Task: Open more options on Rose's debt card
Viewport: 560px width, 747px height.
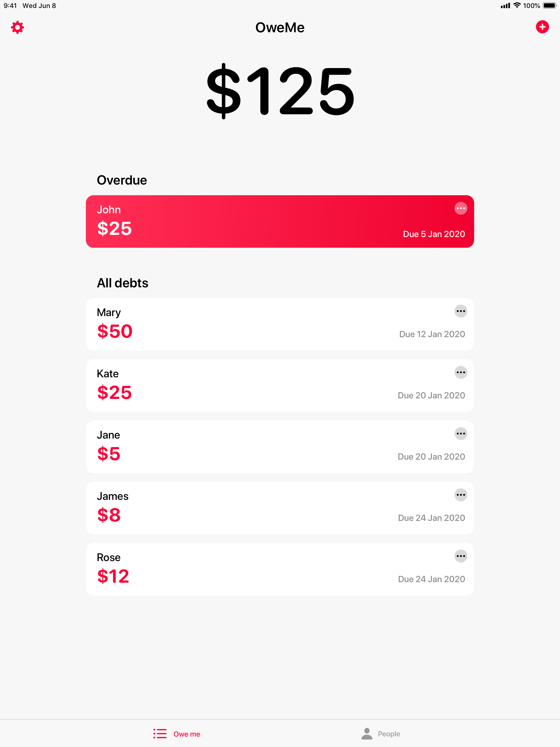Action: (461, 556)
